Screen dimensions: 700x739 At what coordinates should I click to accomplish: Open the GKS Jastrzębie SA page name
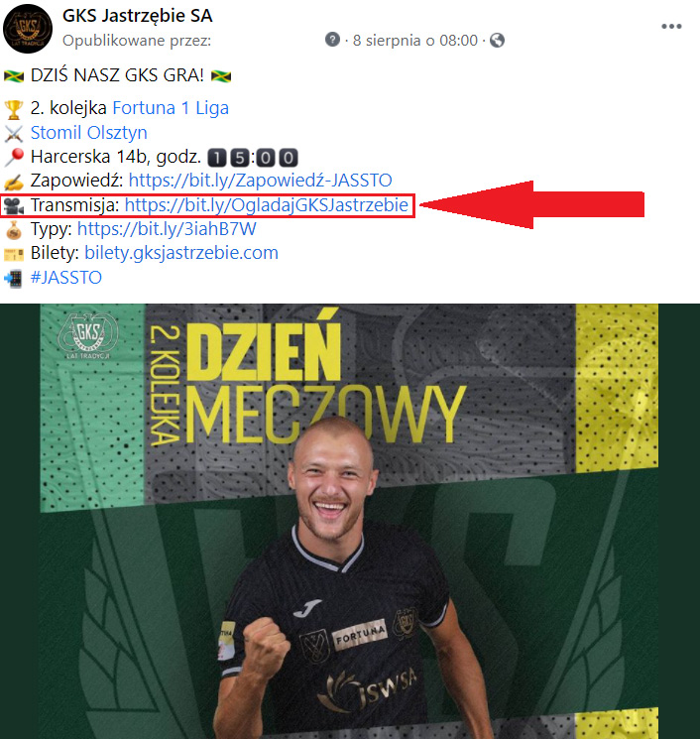(x=138, y=16)
